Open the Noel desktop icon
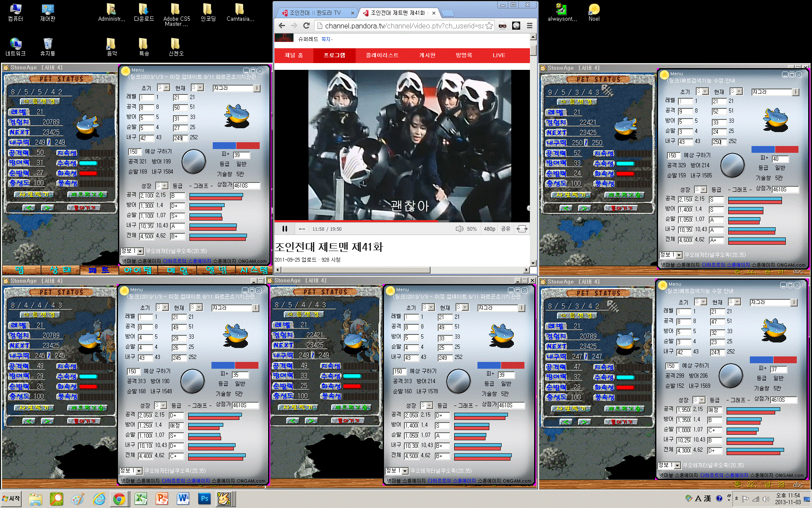The height and width of the screenshot is (508, 812). (x=594, y=12)
